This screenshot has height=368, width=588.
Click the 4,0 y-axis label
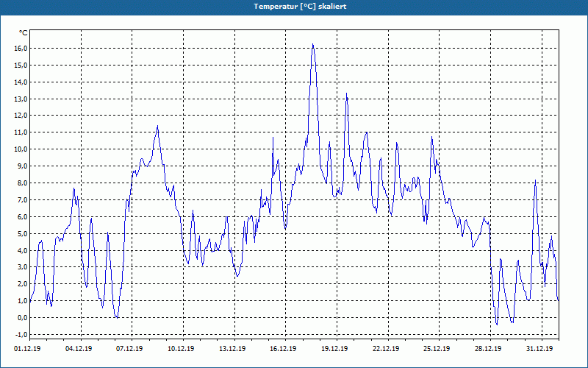22,250
